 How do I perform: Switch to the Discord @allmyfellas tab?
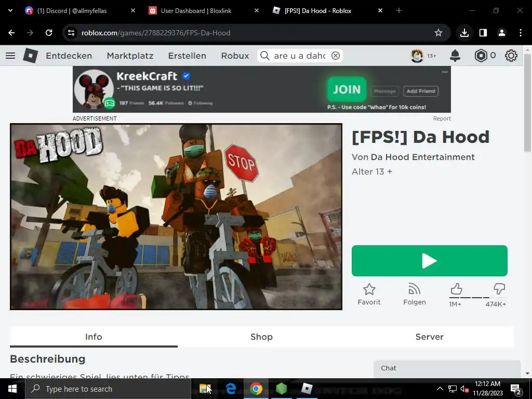(72, 10)
